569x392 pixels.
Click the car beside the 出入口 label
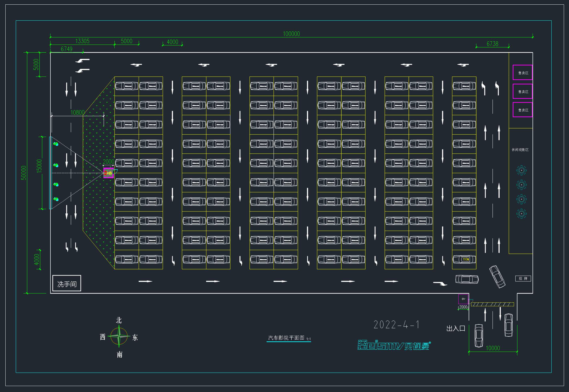tap(479, 336)
